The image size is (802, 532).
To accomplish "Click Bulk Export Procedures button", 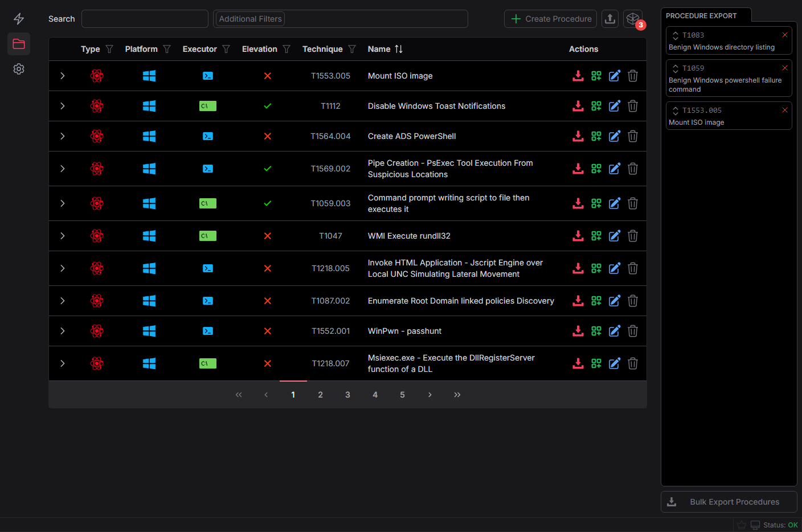I will pos(729,502).
